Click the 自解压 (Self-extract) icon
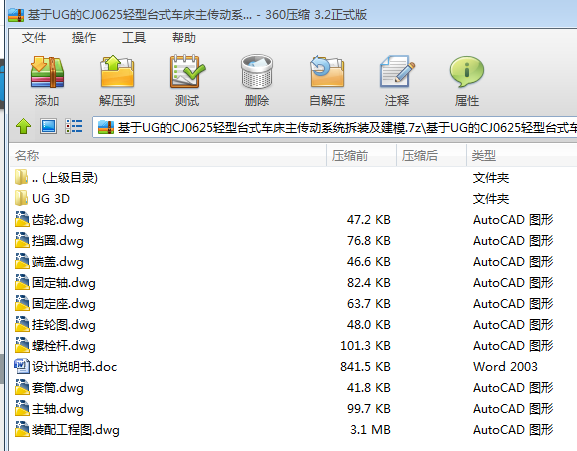Screen dimensions: 577x451 [x=327, y=72]
